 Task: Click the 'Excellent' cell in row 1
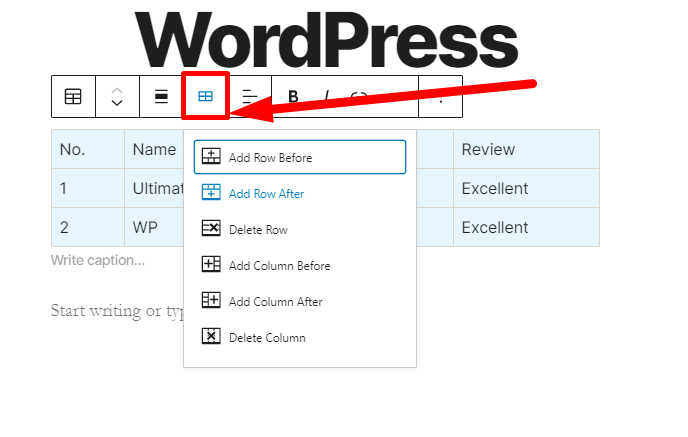(x=527, y=188)
